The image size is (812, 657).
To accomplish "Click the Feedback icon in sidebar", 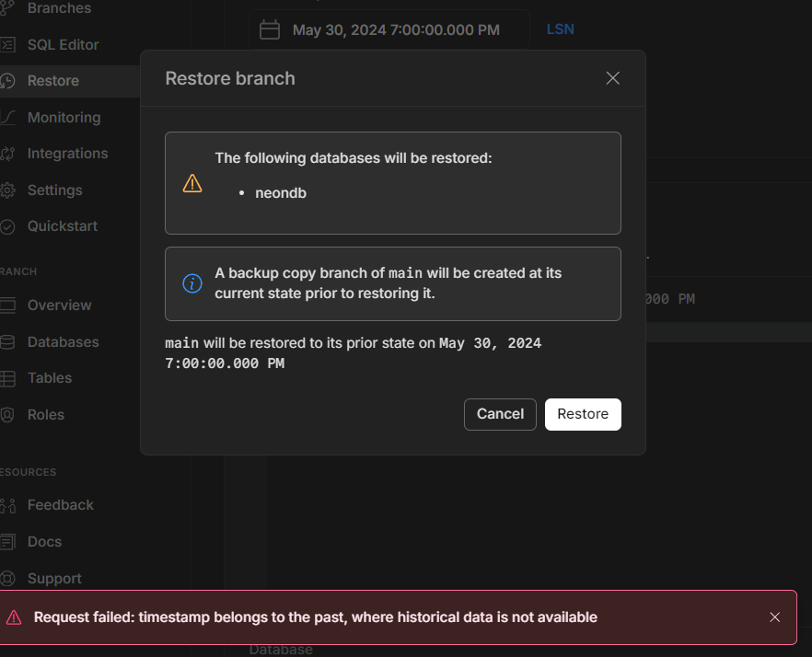I will point(7,505).
